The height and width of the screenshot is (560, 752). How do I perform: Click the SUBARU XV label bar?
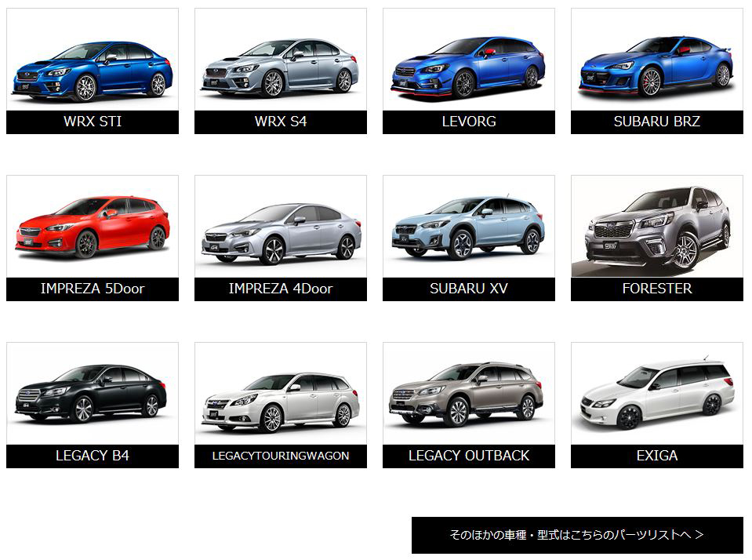(x=469, y=289)
